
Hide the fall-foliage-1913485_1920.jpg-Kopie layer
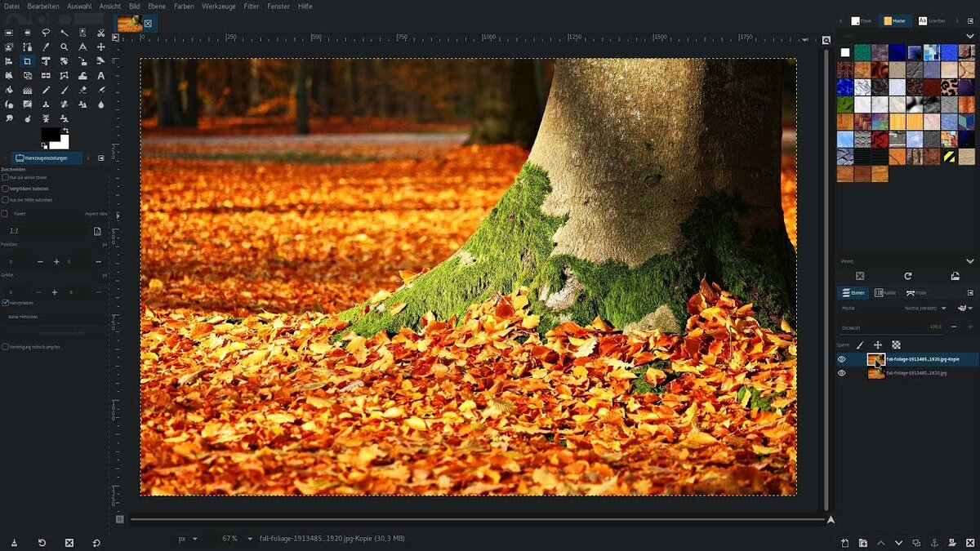pos(842,358)
